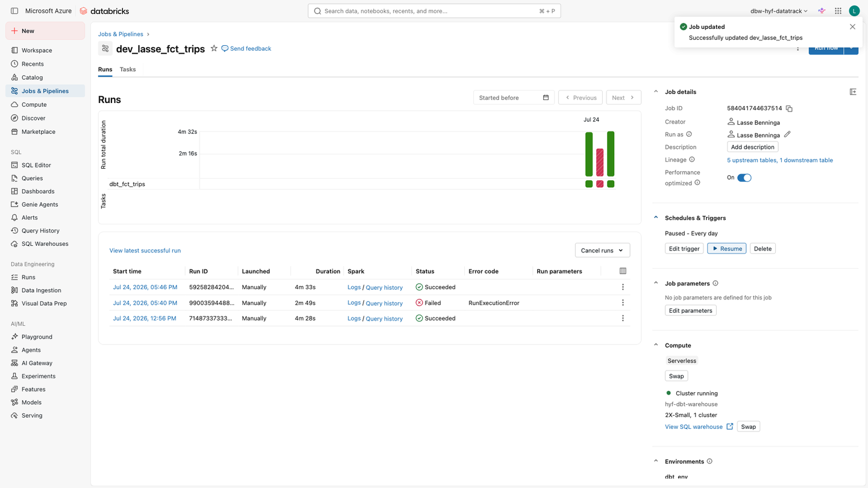Open the Jobs & Pipelines breadcrumb

[121, 34]
